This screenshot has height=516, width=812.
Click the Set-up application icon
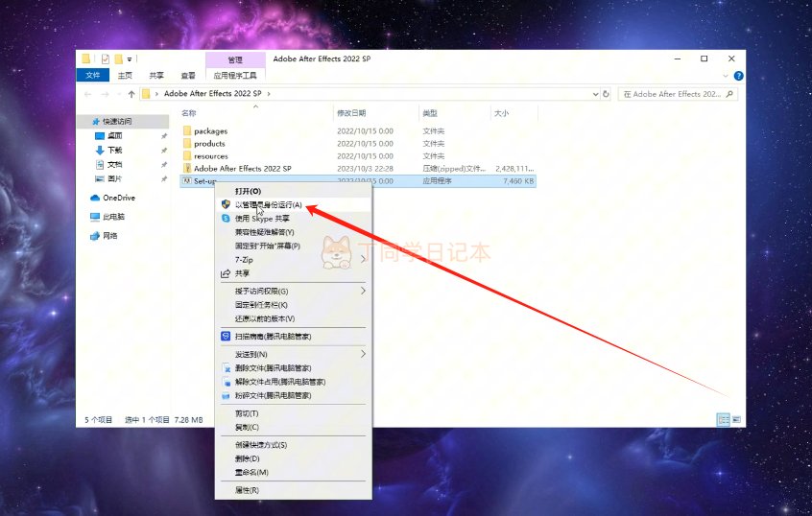point(187,180)
